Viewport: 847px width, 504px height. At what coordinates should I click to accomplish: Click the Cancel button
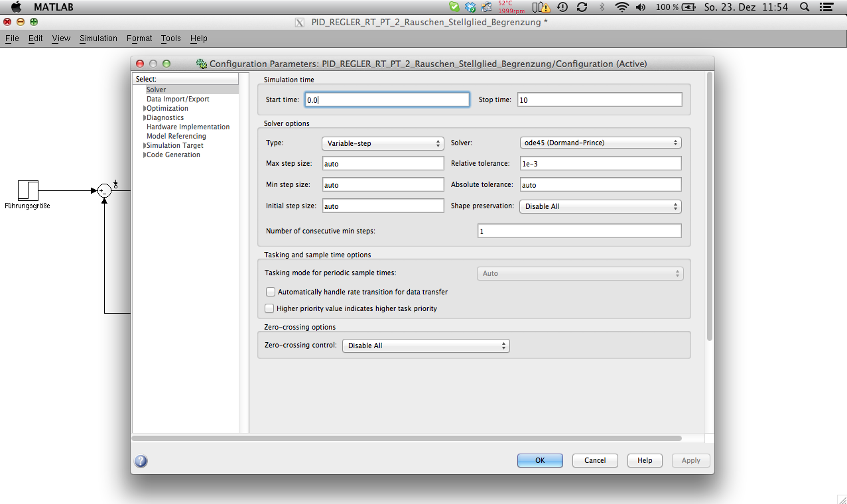point(595,460)
